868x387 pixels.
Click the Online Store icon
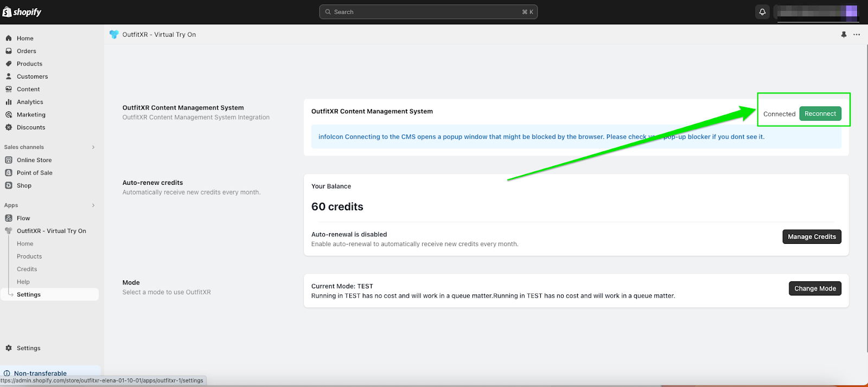9,160
